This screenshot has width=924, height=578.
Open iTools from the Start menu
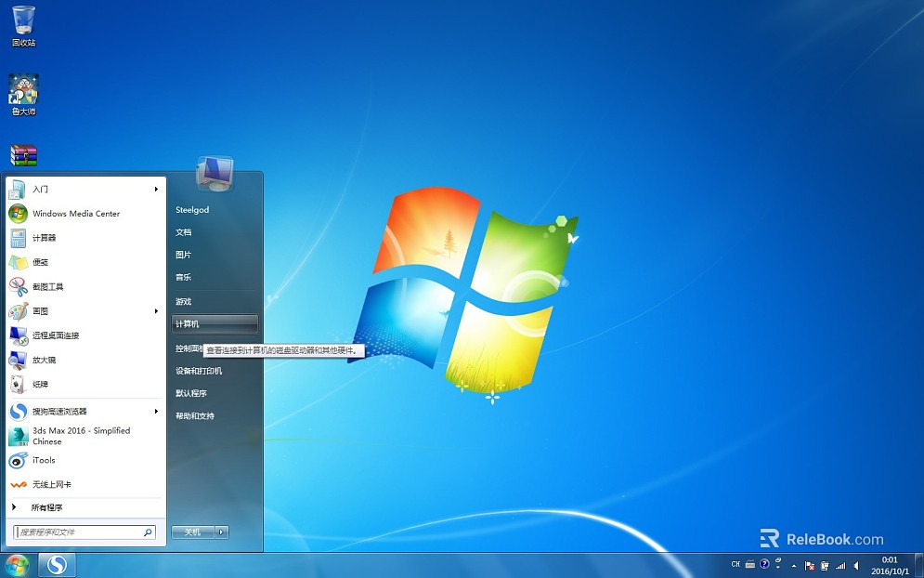click(85, 460)
